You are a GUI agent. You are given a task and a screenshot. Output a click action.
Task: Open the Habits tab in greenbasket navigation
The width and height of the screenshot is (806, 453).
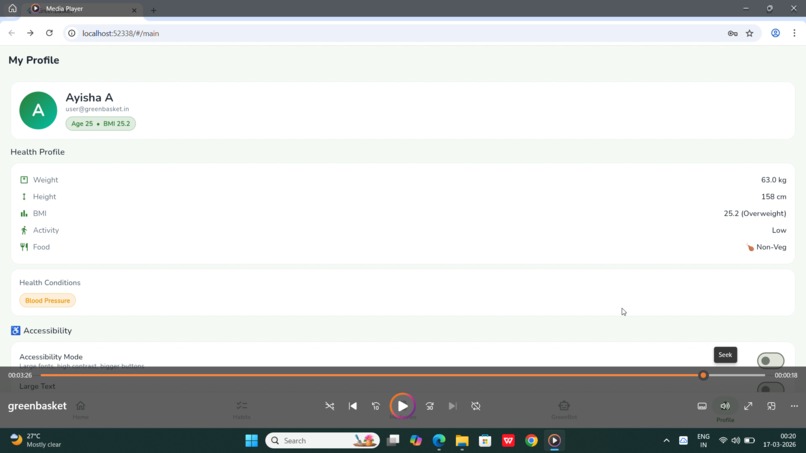tap(242, 409)
